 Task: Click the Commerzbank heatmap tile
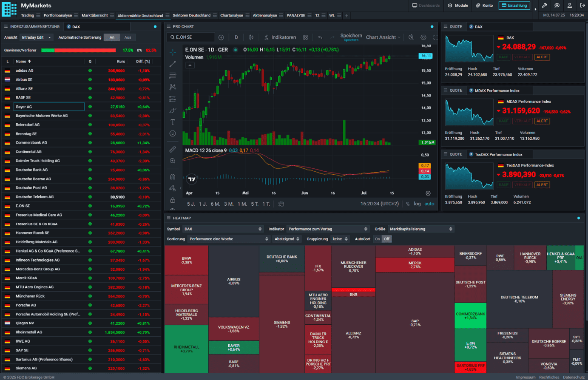tap(470, 316)
